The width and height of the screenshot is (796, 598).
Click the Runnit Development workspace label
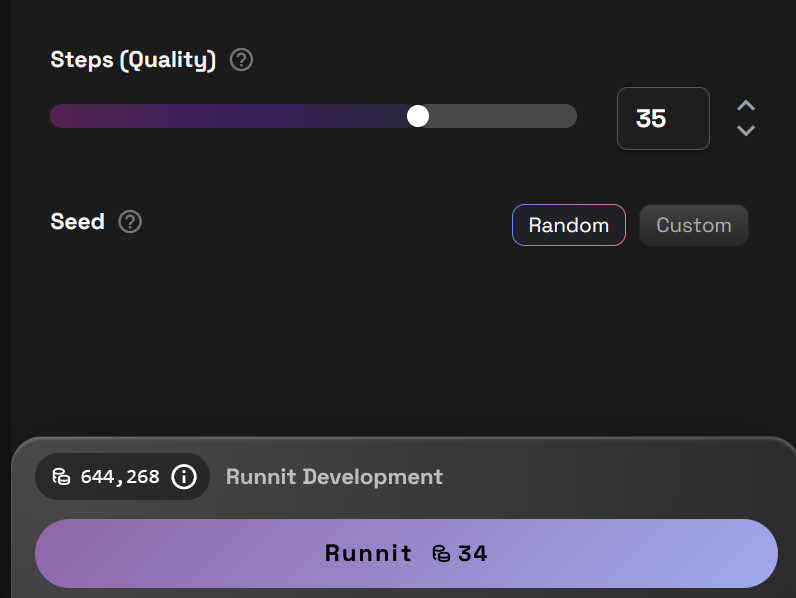[x=334, y=477]
